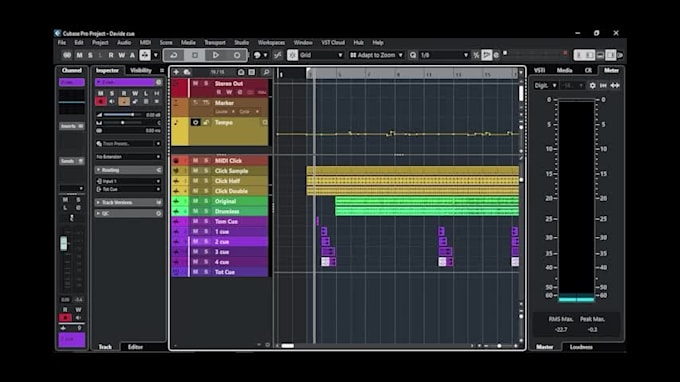This screenshot has width=680, height=382.
Task: Open the Grid snap type dropdown
Action: coord(321,55)
